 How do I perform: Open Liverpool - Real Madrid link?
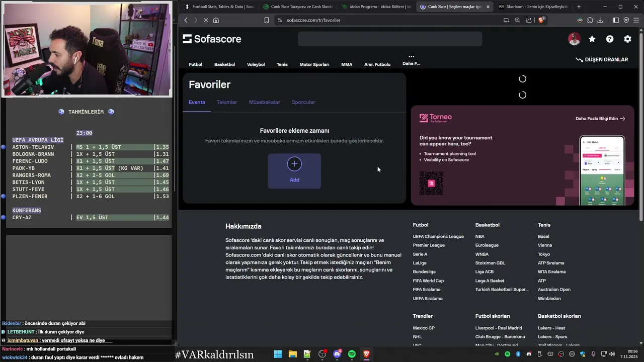499,328
